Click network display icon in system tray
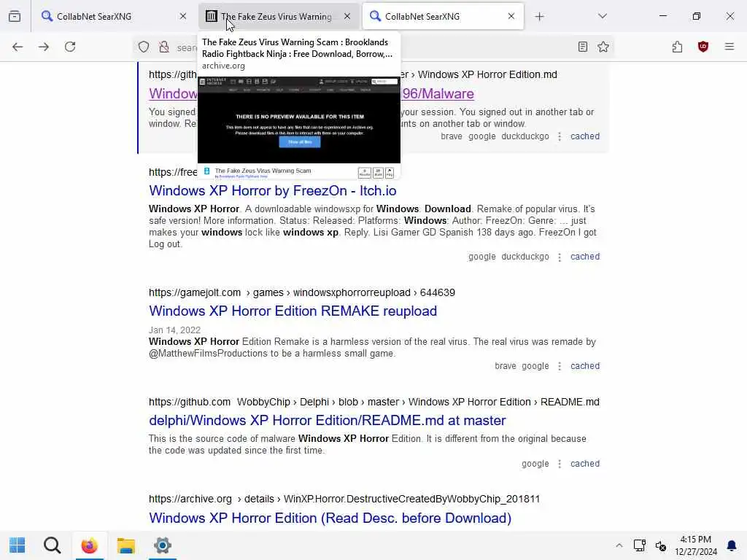 [639, 545]
